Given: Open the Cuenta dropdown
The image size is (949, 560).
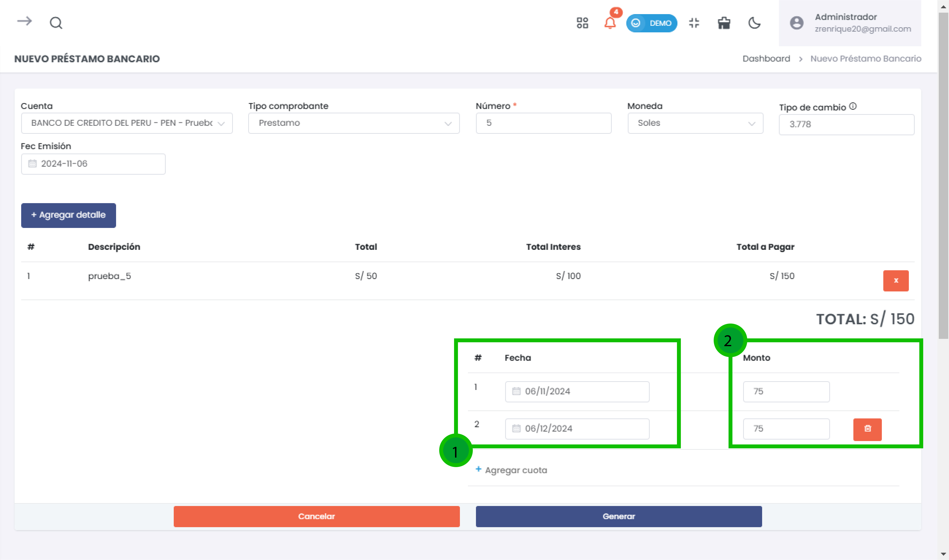Looking at the screenshot, I should click(x=127, y=123).
